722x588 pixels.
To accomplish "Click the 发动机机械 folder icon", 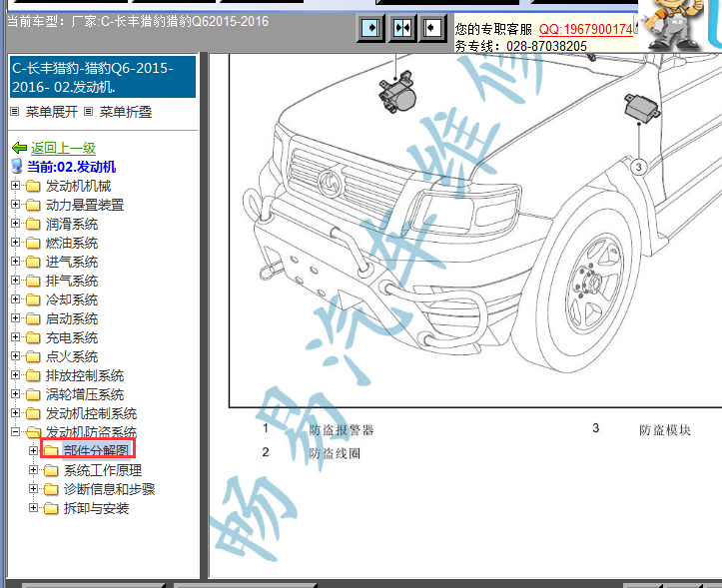I will pos(33,186).
